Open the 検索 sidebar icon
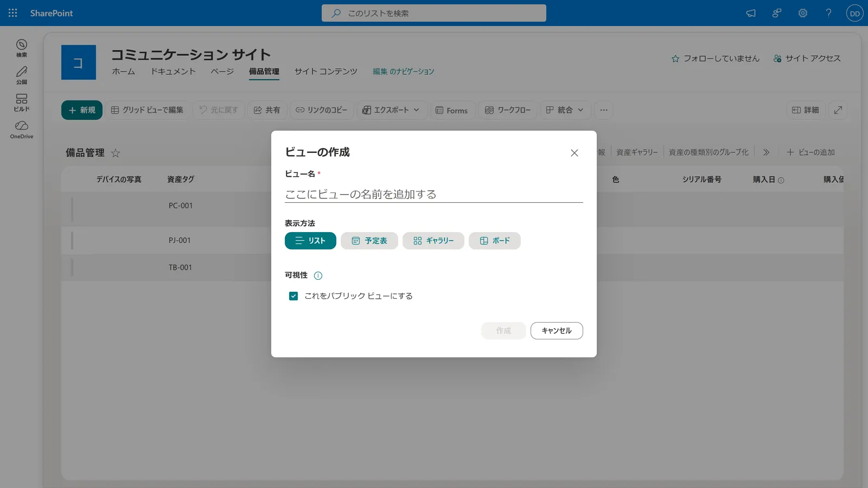The image size is (868, 488). [22, 48]
